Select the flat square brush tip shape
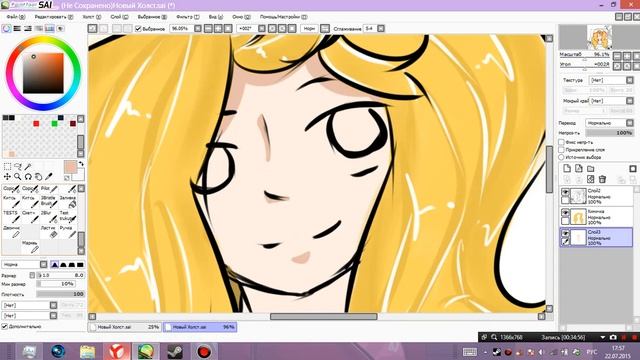The image size is (640, 360). [x=80, y=264]
